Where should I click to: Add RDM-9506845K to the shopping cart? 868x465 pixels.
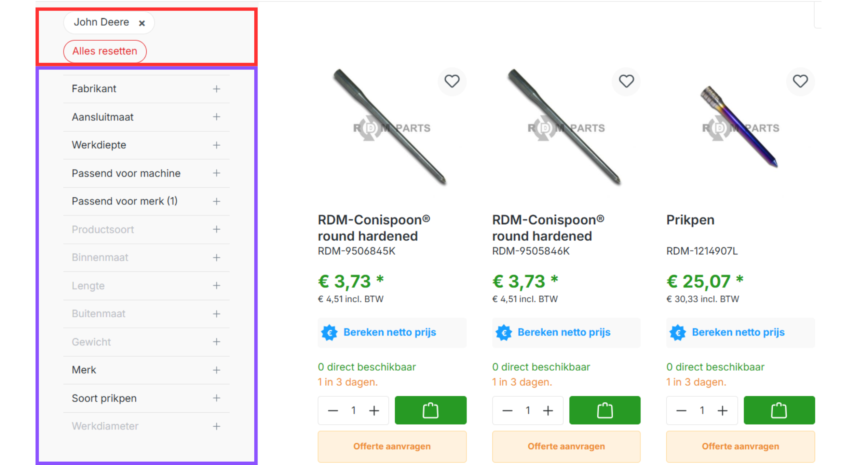click(431, 410)
